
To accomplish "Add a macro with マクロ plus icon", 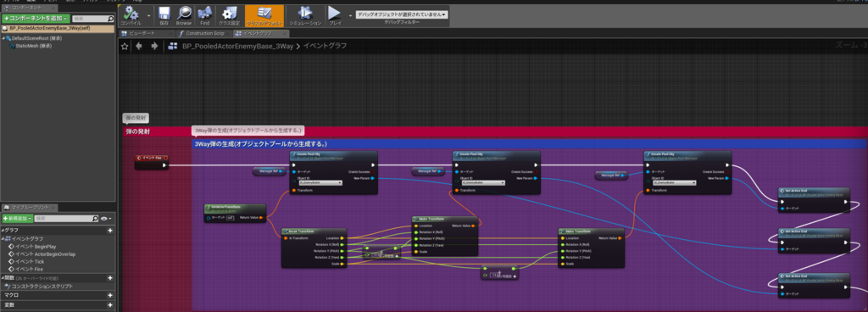I will (110, 295).
